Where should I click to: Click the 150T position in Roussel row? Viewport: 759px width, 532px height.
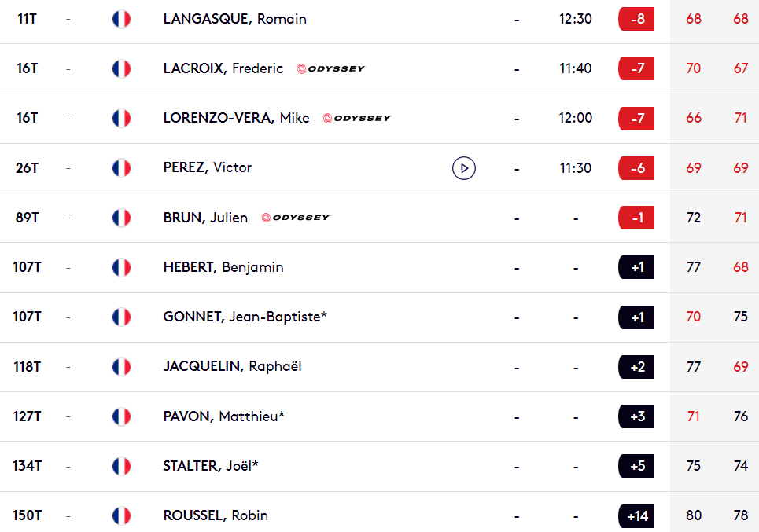tap(27, 515)
